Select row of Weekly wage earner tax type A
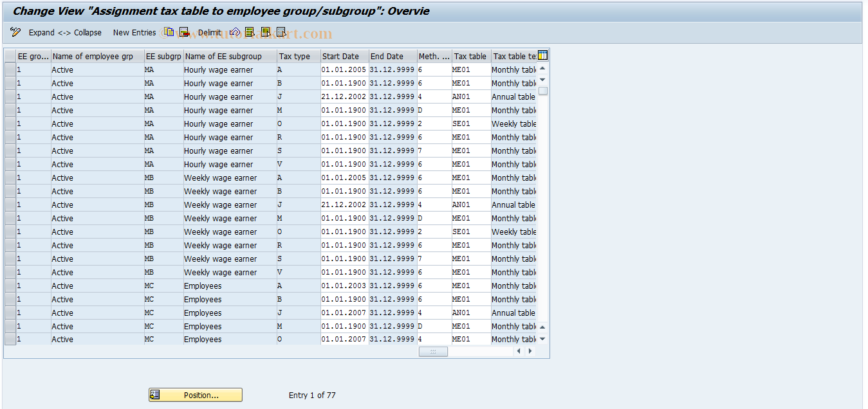The image size is (868, 409). (x=10, y=177)
